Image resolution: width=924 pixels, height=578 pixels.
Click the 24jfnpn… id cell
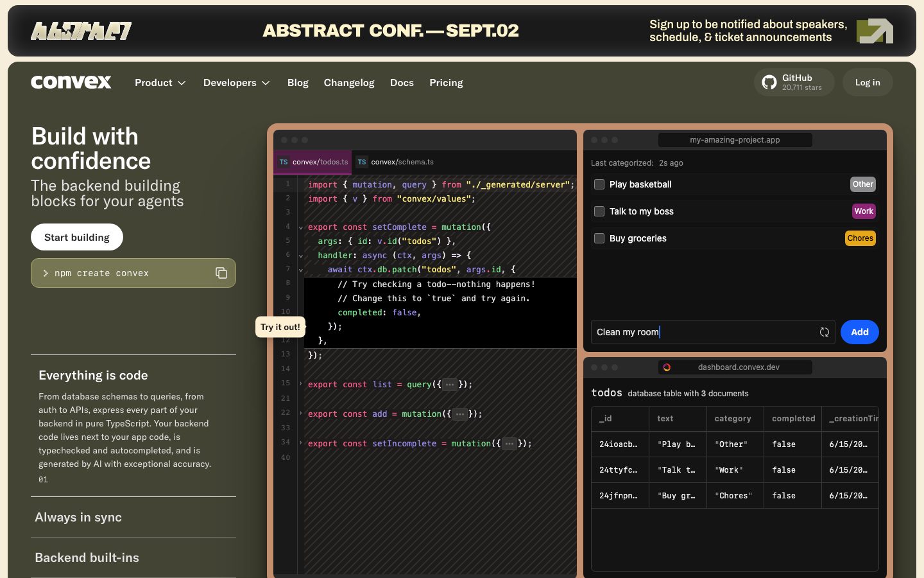620,496
